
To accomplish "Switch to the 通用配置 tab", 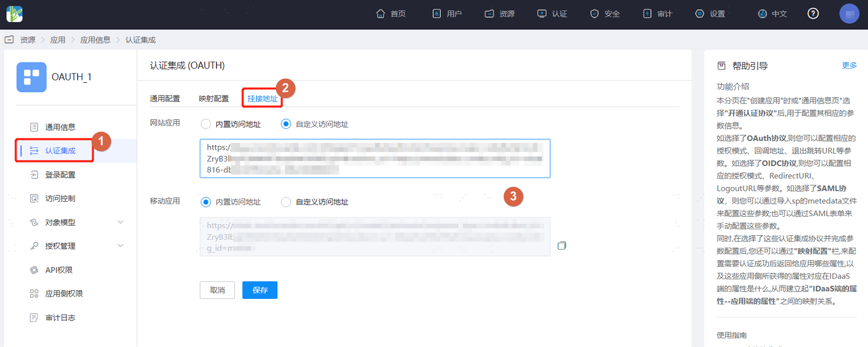I will pos(165,98).
